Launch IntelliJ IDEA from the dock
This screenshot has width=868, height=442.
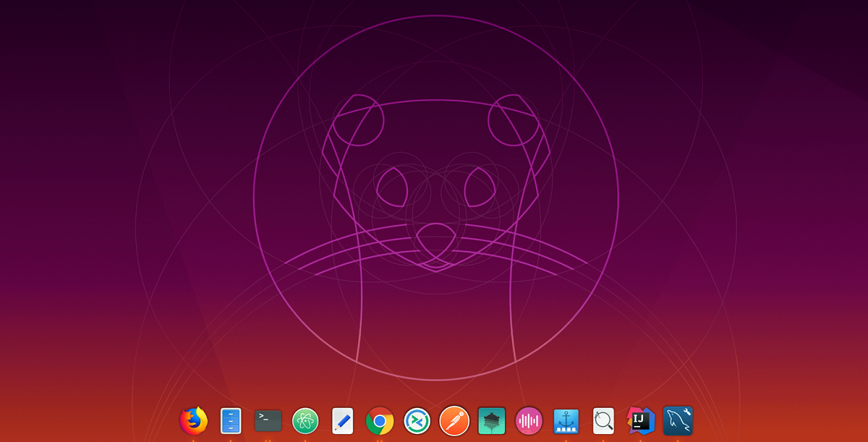coord(641,420)
